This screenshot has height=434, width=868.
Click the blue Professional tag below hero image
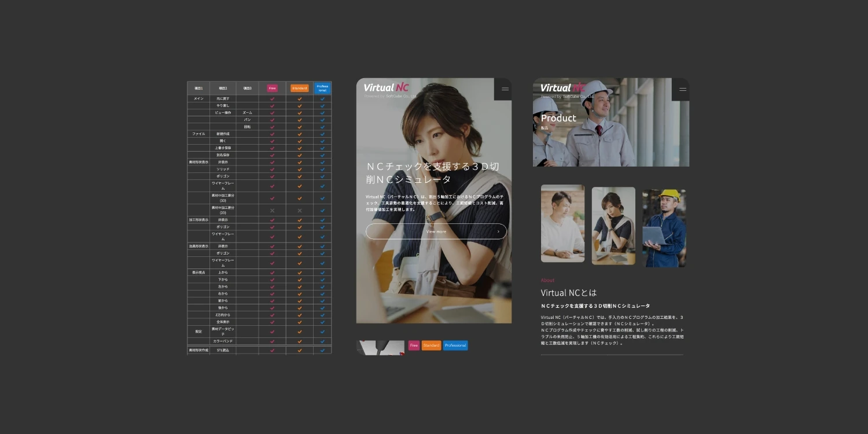point(455,345)
